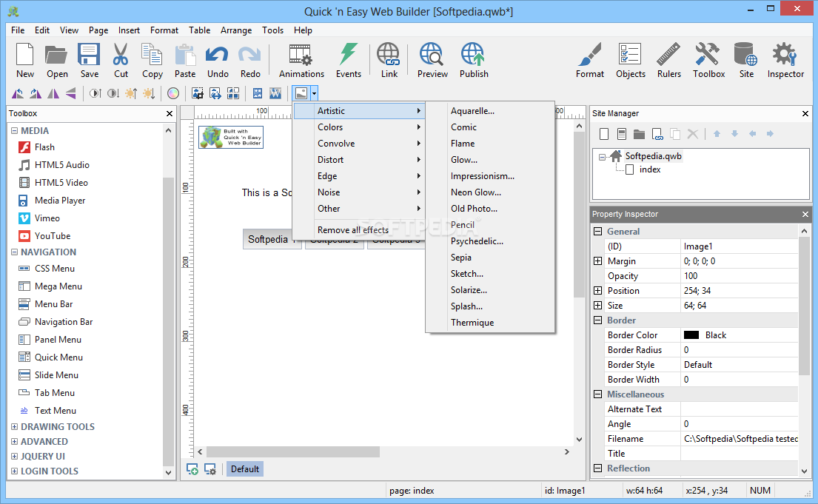Screen dimensions: 818x504
Task: Edit the Alternate Text field
Action: pyautogui.click(x=740, y=409)
